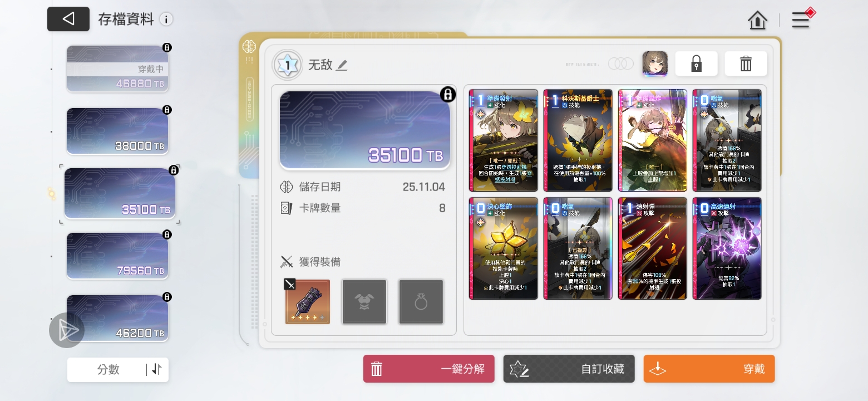Go back with the arrow button

pyautogui.click(x=68, y=19)
